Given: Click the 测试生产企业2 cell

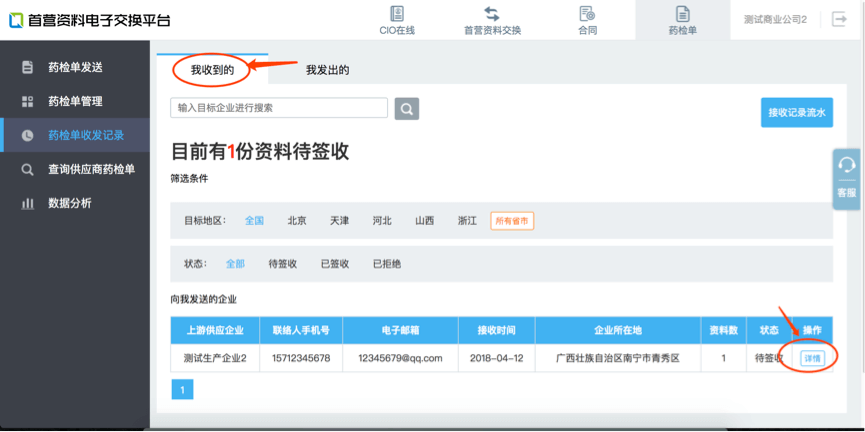Looking at the screenshot, I should pos(215,358).
